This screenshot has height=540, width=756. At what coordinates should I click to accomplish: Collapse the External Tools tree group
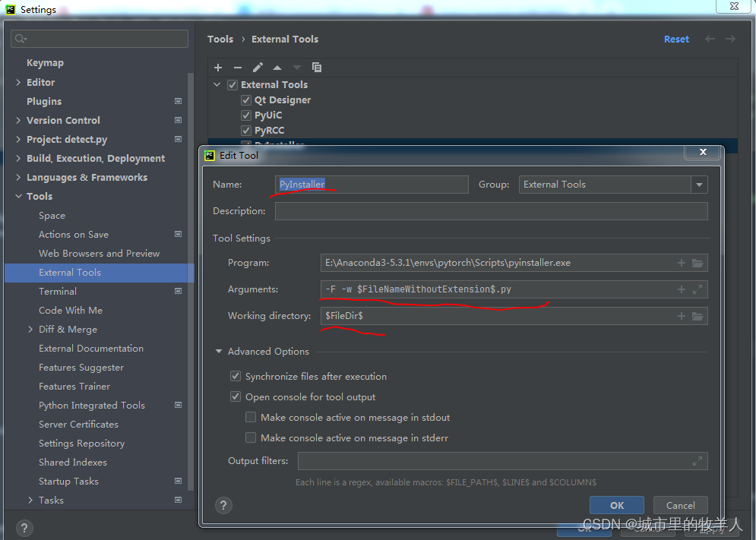pos(217,85)
